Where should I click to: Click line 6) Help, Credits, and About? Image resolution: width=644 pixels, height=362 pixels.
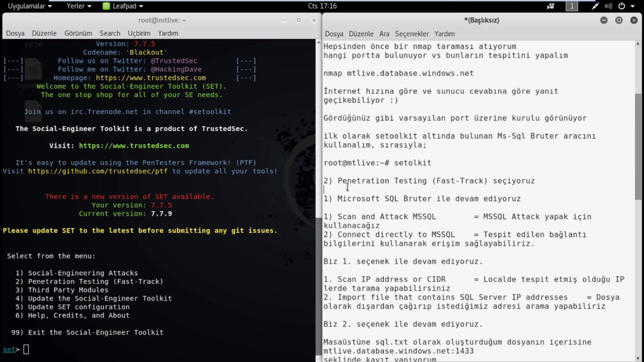(72, 315)
